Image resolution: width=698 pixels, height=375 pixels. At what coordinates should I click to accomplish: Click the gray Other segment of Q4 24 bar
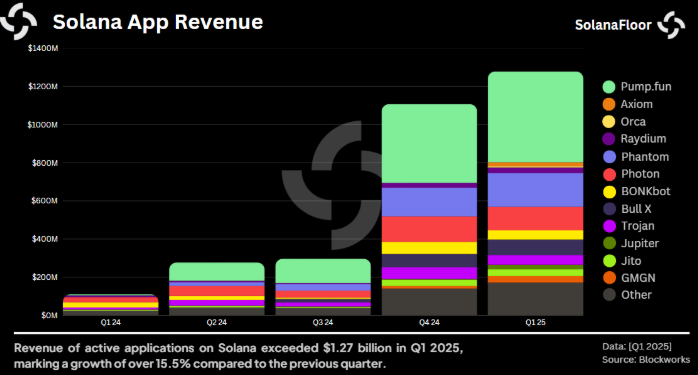click(x=429, y=302)
